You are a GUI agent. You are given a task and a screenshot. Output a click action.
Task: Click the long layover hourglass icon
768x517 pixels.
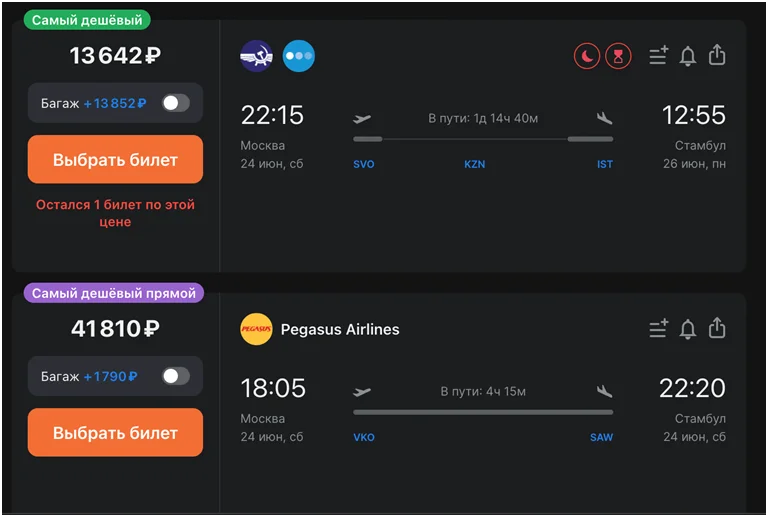(618, 56)
